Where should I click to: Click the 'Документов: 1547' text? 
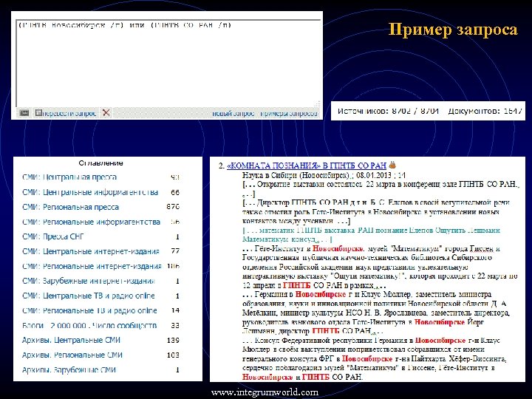tap(485, 111)
